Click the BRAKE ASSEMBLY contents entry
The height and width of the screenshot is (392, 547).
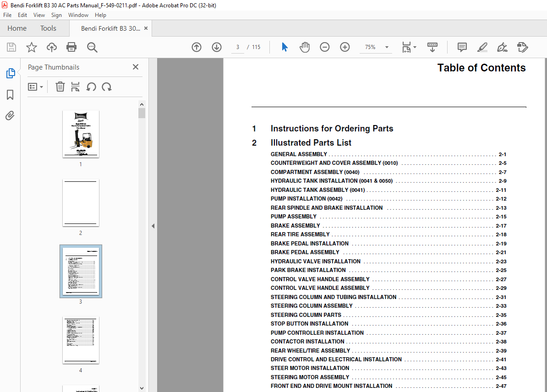point(388,226)
